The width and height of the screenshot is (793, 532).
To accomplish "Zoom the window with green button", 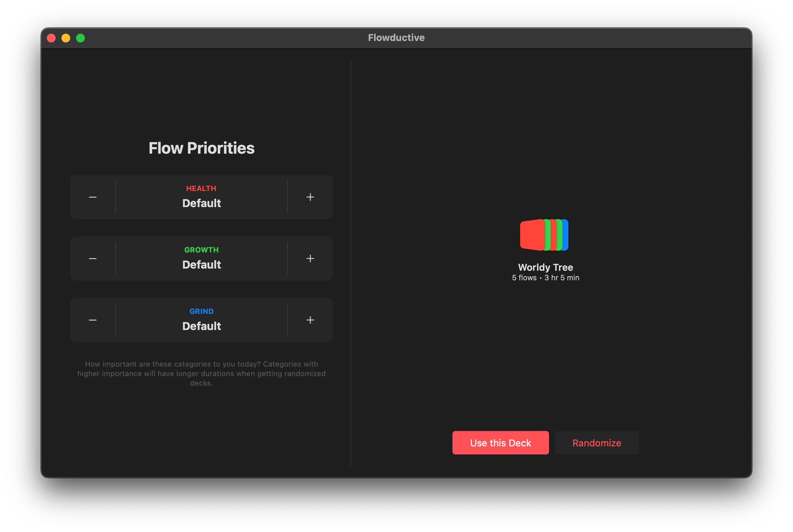I will click(80, 38).
